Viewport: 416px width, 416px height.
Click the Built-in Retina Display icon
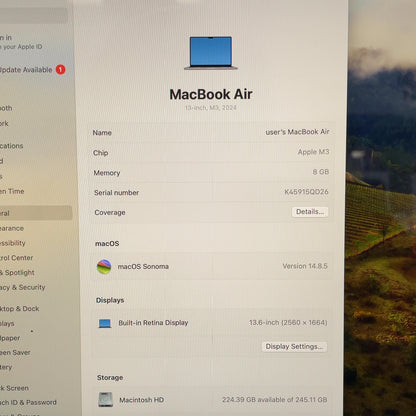click(x=105, y=323)
